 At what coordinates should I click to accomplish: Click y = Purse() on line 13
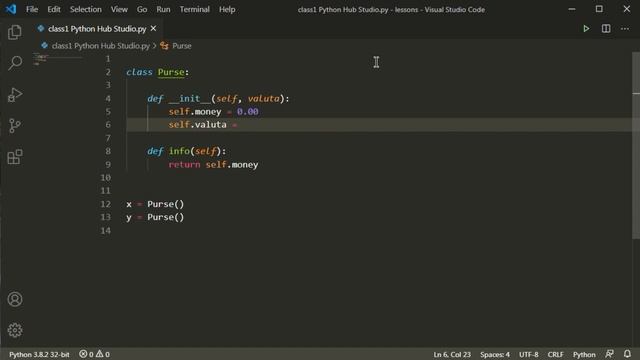point(155,217)
